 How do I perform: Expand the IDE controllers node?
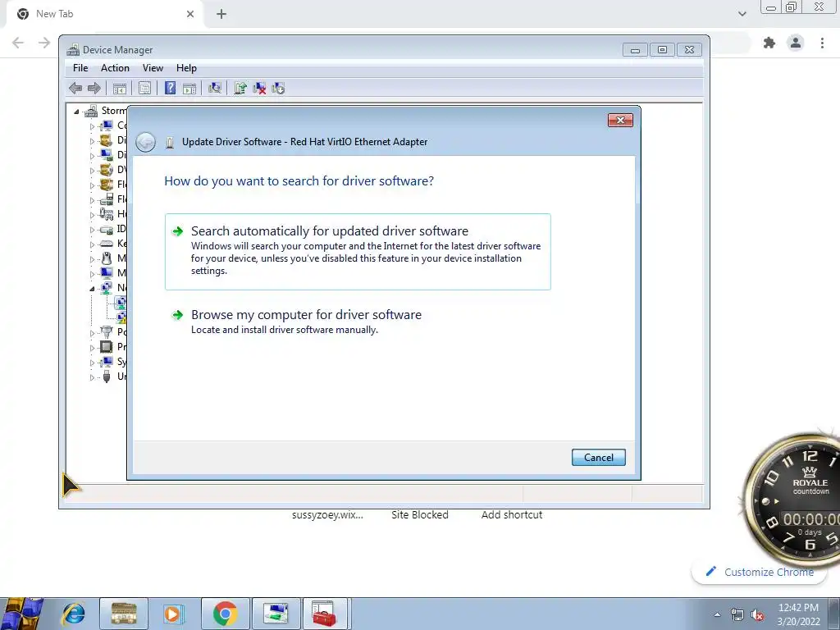point(92,230)
